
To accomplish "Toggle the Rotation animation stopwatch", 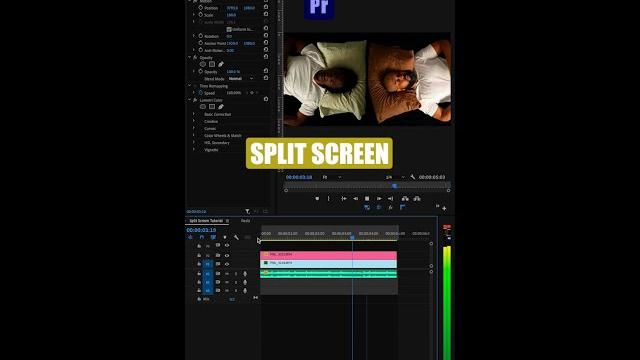I will 200,36.
